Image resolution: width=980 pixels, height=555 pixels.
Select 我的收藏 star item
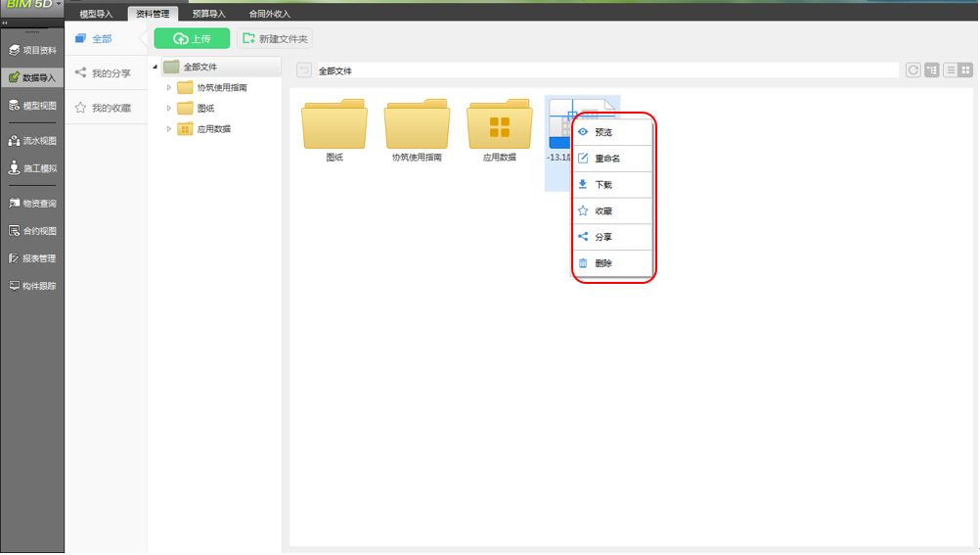click(103, 108)
